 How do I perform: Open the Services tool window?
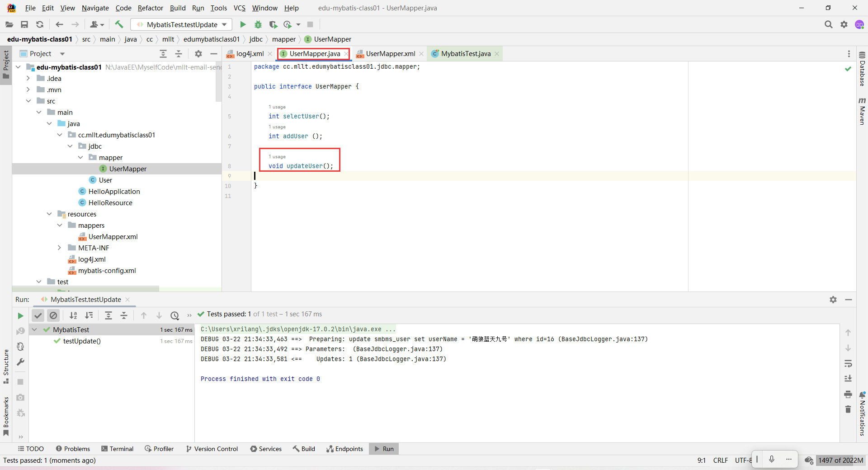(x=266, y=449)
